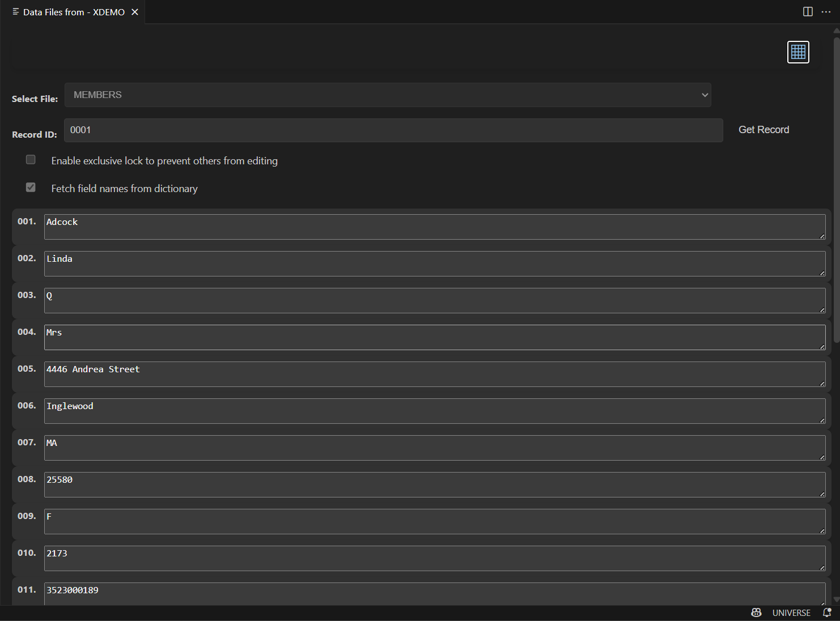Viewport: 840px width, 621px height.
Task: Enable exclusive lock checkbox
Action: tap(31, 160)
